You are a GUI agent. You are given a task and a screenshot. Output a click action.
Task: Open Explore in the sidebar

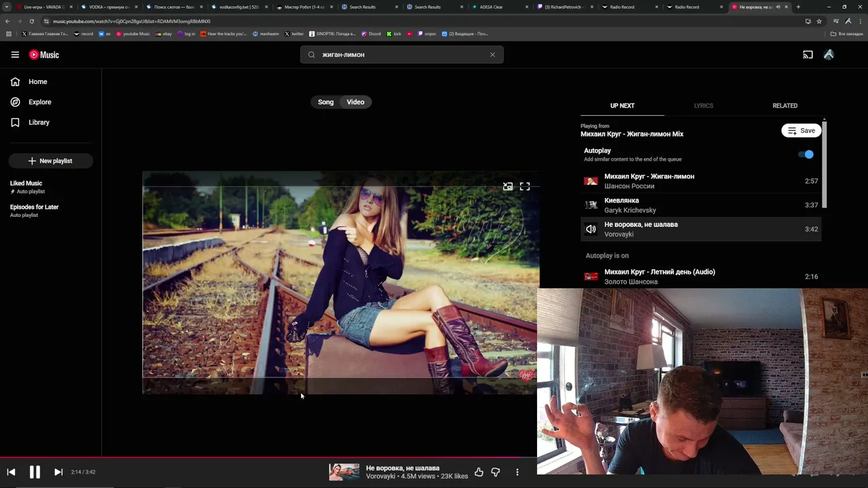31,102
